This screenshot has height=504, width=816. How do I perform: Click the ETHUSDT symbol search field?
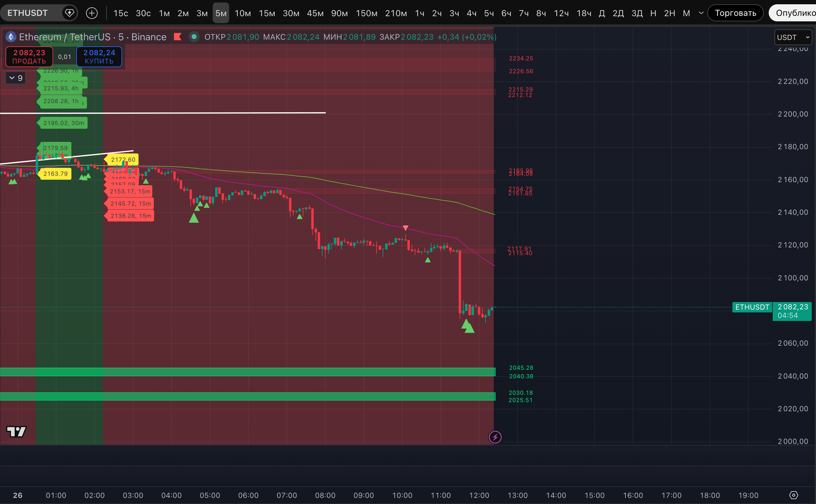click(x=28, y=13)
